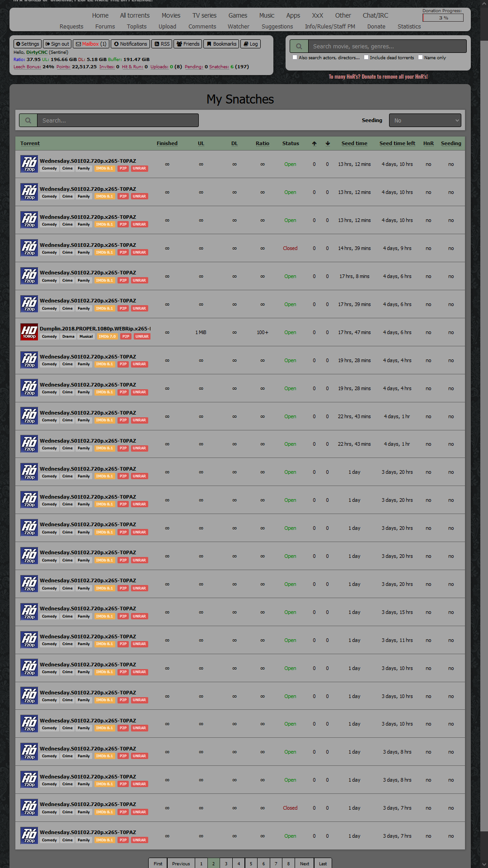Click the UNRAR tag on Dumplin row

tap(142, 336)
